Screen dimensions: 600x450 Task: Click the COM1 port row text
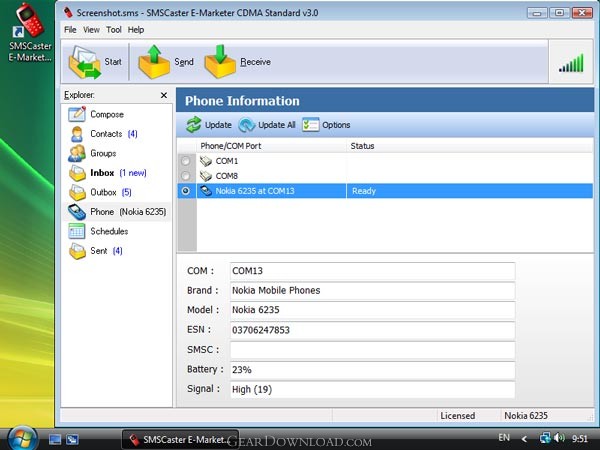pyautogui.click(x=227, y=161)
